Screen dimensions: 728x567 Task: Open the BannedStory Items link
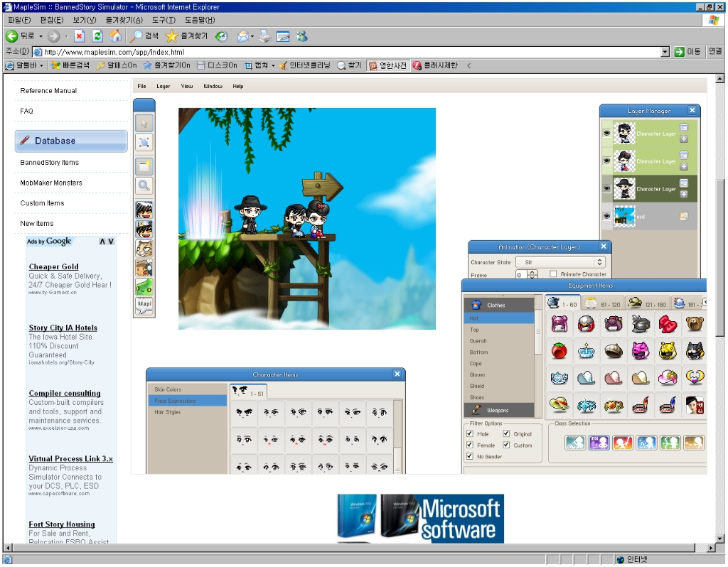(x=49, y=163)
